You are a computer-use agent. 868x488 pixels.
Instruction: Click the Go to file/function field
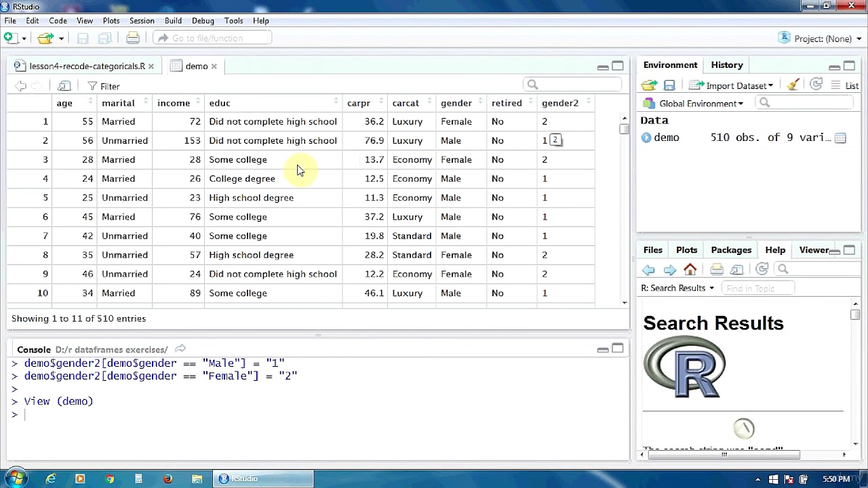click(212, 38)
